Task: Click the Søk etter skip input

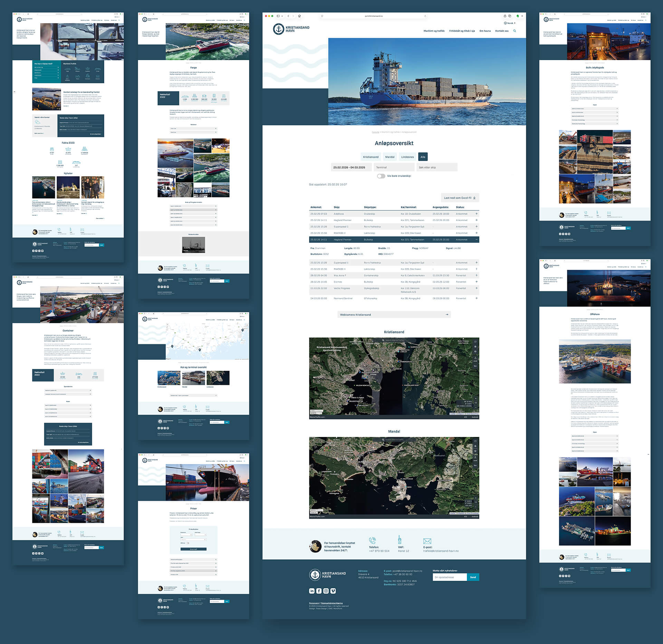Action: (436, 167)
